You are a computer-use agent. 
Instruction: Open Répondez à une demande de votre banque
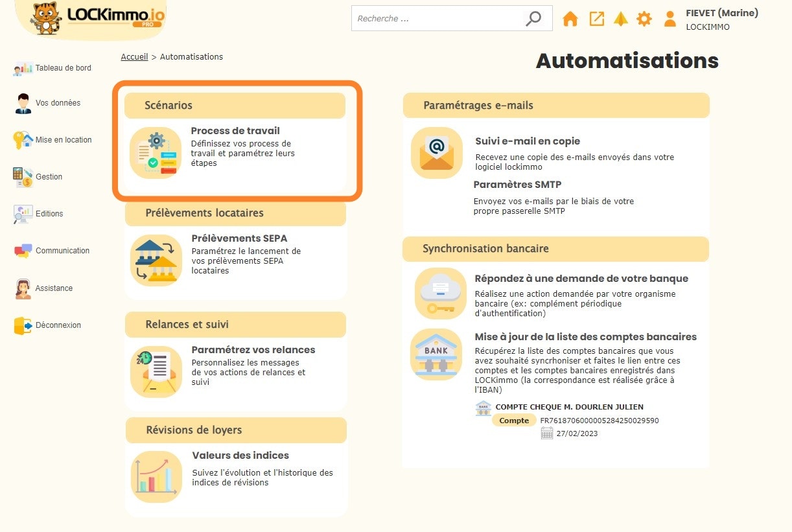[x=581, y=279]
